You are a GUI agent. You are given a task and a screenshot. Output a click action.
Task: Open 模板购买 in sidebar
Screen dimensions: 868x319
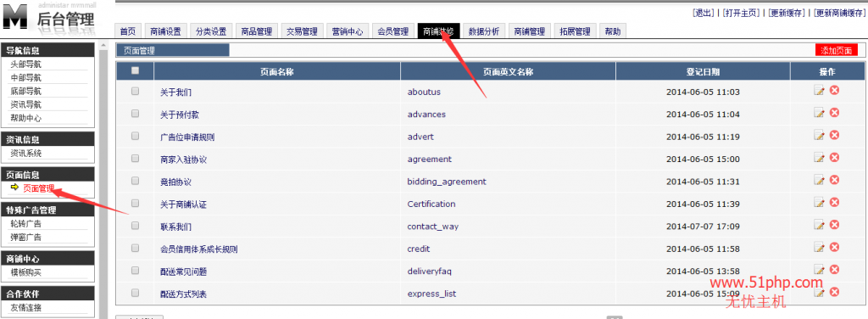click(x=25, y=272)
